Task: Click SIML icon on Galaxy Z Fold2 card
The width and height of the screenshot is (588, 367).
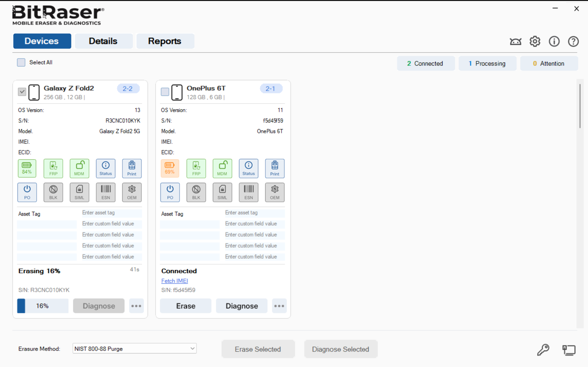Action: [x=79, y=192]
